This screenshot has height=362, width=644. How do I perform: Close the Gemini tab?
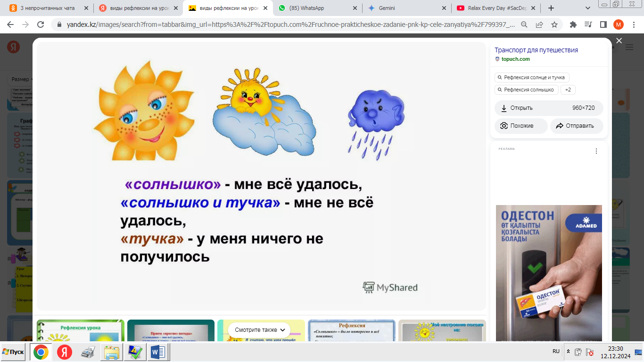pos(443,8)
